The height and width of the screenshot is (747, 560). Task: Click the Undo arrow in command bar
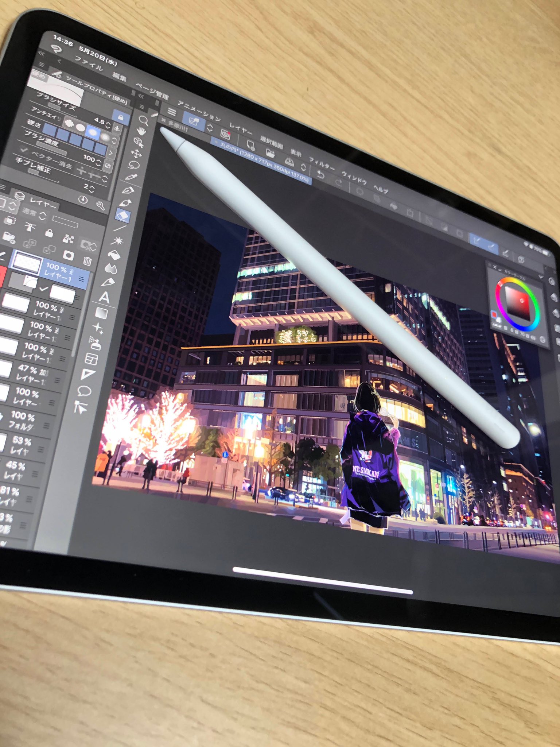point(321,174)
